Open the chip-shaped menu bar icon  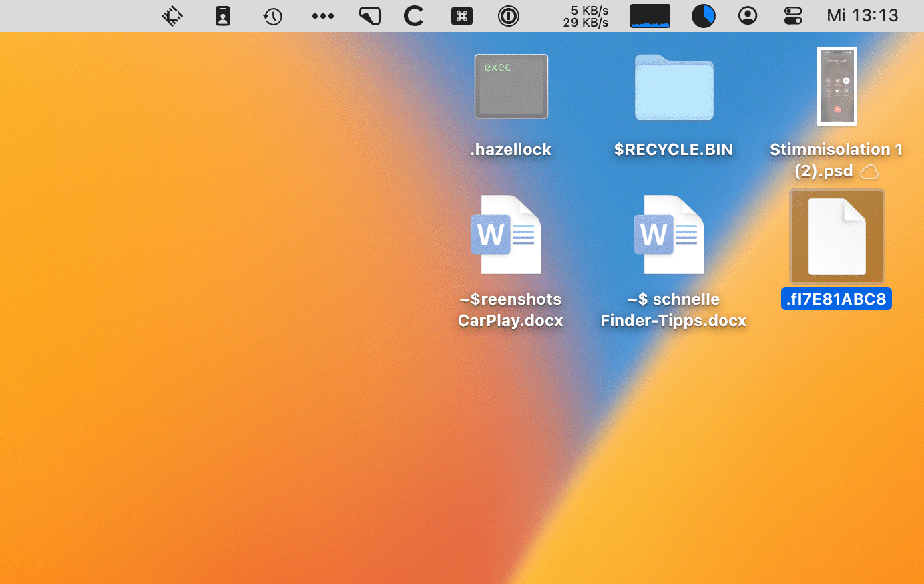click(x=172, y=16)
